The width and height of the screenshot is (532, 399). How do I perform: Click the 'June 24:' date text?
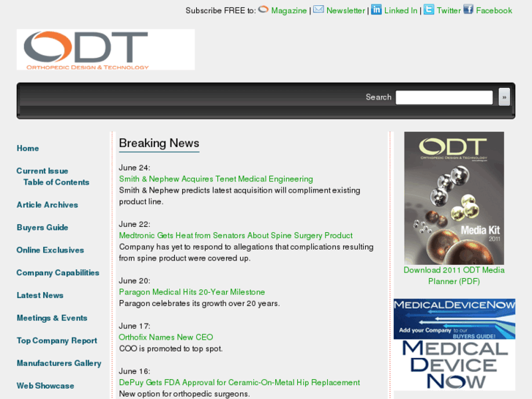pyautogui.click(x=135, y=168)
